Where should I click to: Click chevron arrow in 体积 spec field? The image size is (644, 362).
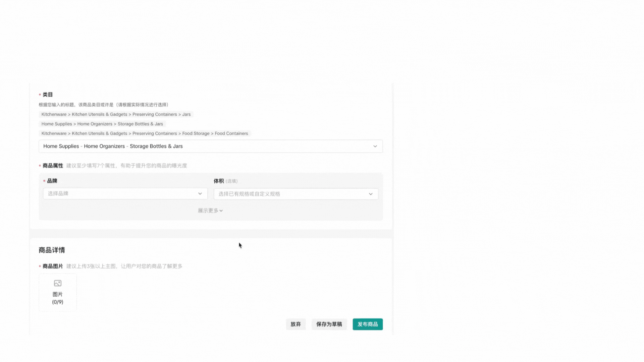[371, 194]
